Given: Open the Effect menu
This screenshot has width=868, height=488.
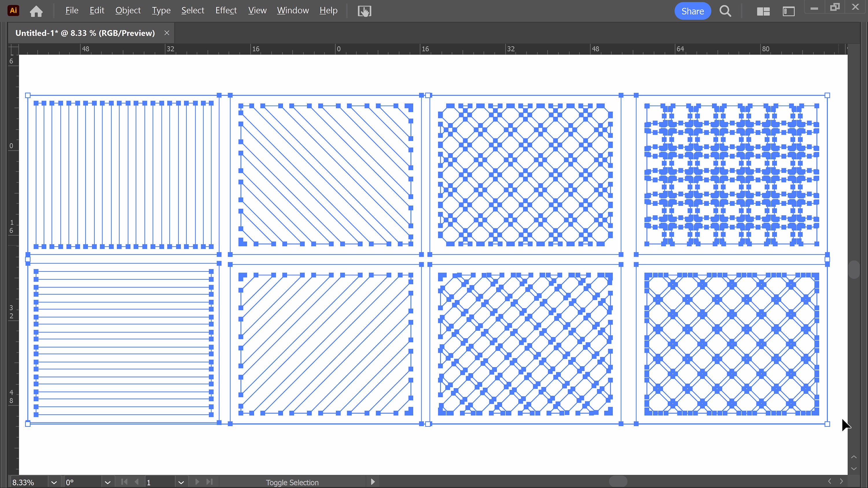Looking at the screenshot, I should pyautogui.click(x=225, y=10).
